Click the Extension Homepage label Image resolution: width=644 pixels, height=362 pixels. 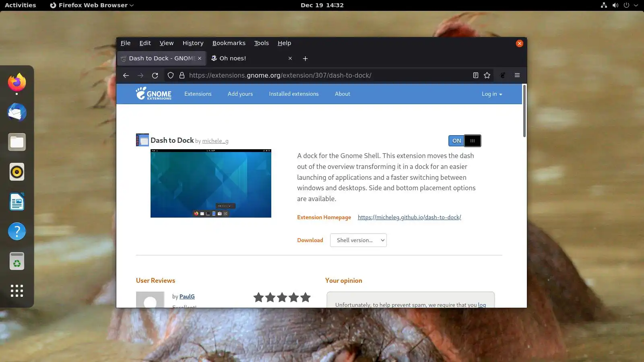(x=324, y=217)
